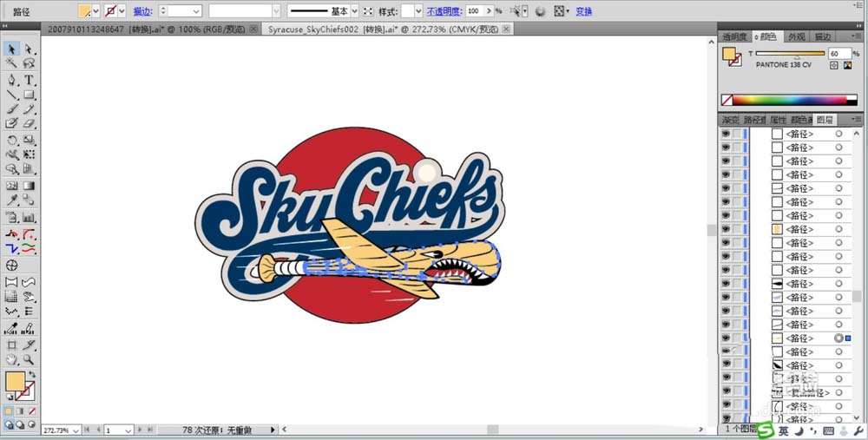Select the Free Transform tool
868x440 pixels.
pyautogui.click(x=29, y=155)
